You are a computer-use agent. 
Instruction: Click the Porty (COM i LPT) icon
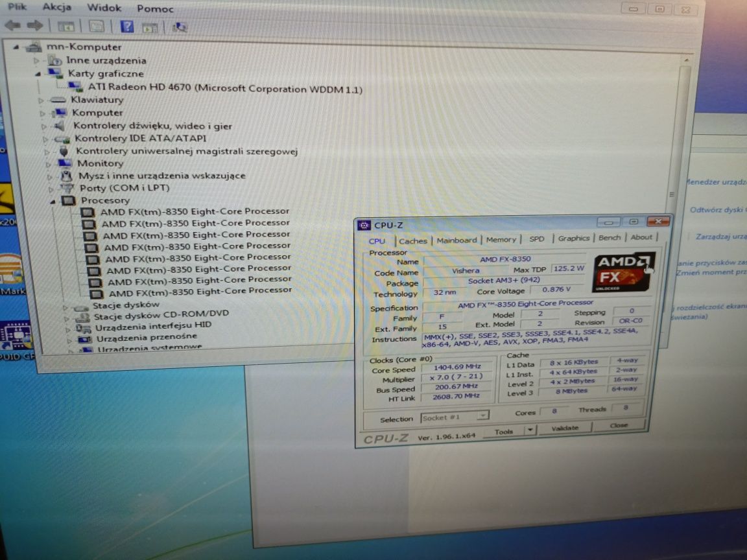tap(67, 188)
